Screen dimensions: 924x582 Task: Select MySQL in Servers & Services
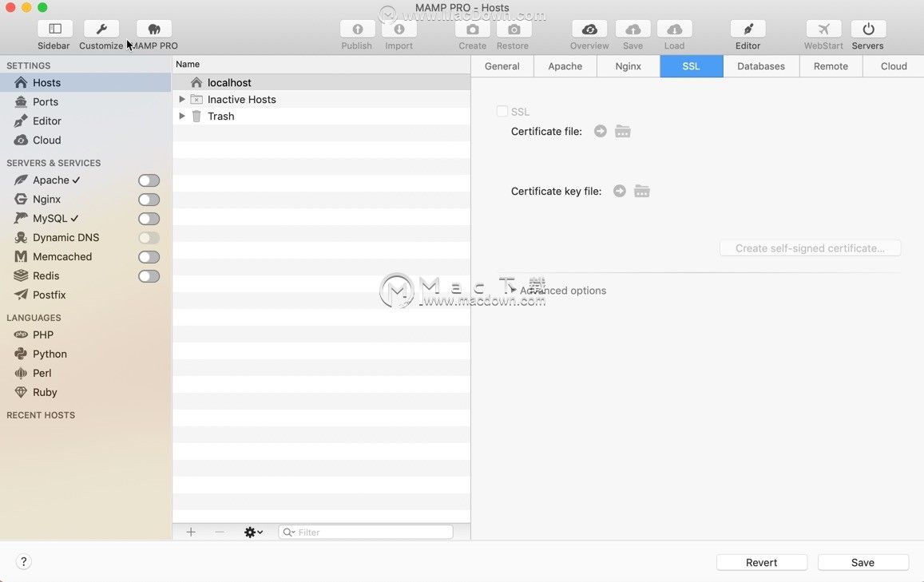[x=50, y=219]
